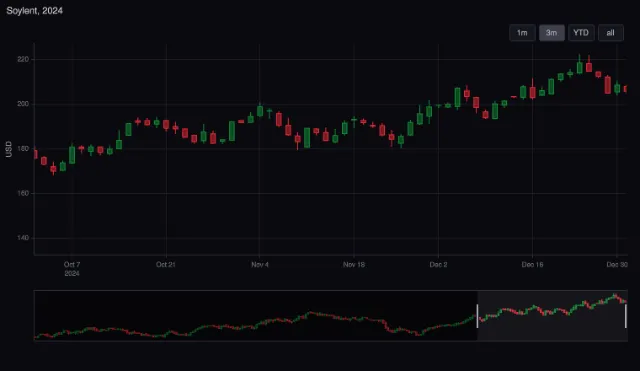The height and width of the screenshot is (371, 640).
Task: Select the 1m range button
Action: 522,33
